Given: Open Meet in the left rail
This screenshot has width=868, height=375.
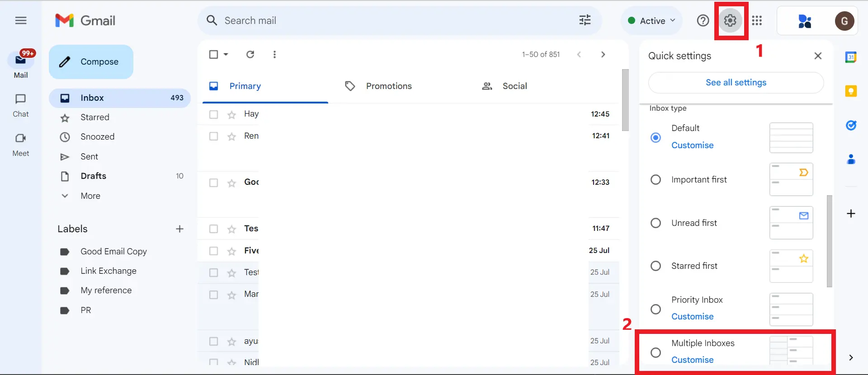Looking at the screenshot, I should point(21,145).
